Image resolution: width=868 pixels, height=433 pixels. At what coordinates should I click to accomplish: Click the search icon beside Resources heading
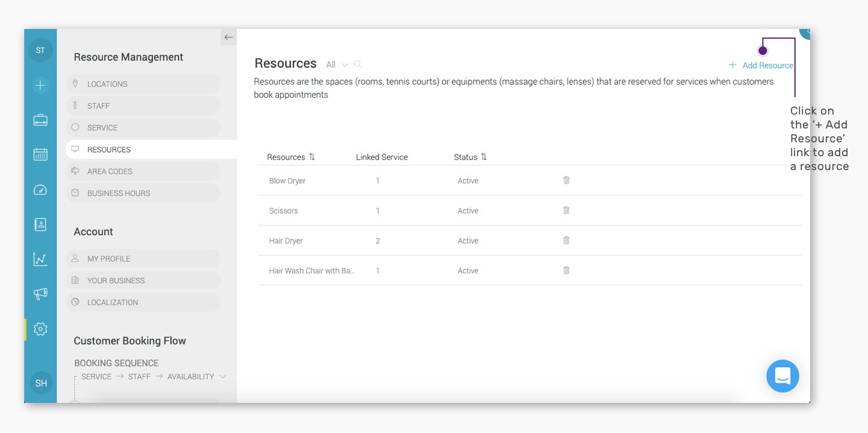pos(357,64)
